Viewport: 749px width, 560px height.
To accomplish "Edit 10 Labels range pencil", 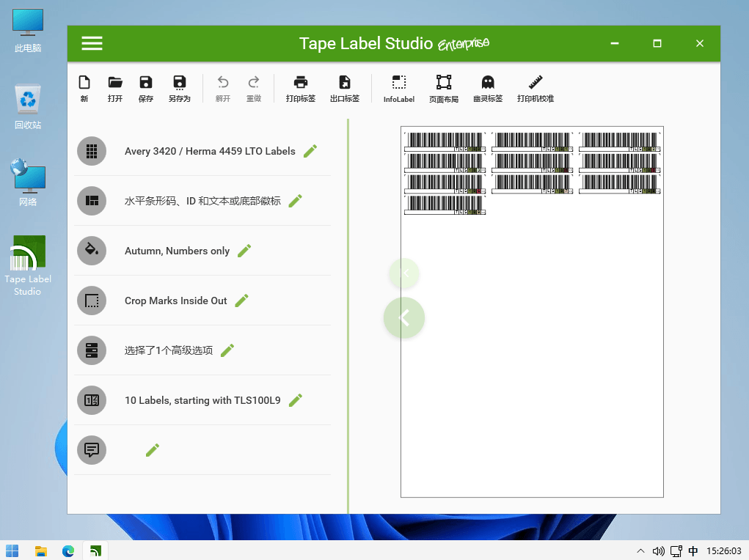I will coord(296,400).
